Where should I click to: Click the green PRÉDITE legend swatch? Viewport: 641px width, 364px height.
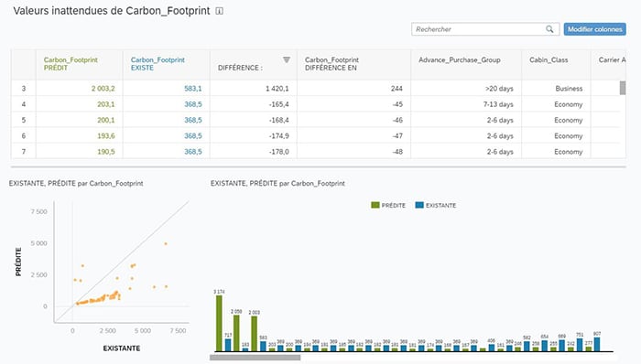(x=375, y=205)
